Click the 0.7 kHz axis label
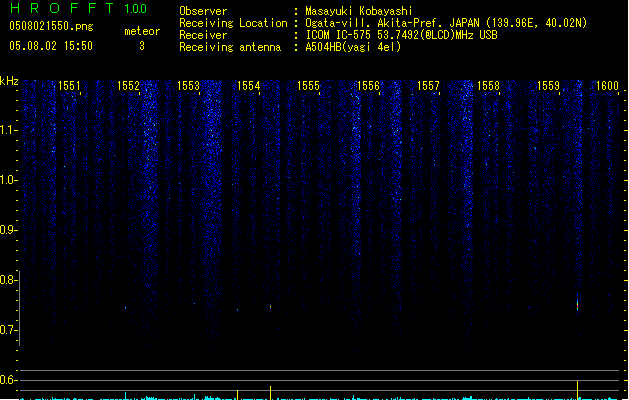The height and width of the screenshot is (400, 629). (9, 330)
